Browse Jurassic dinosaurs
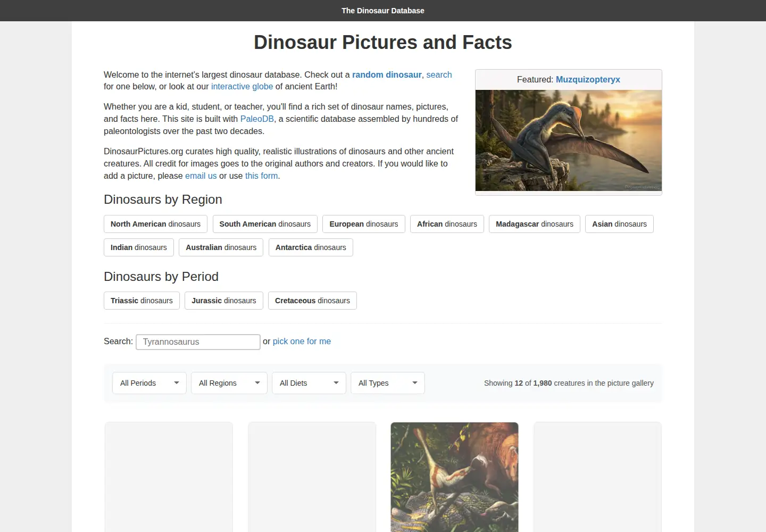This screenshot has width=766, height=532. click(224, 301)
